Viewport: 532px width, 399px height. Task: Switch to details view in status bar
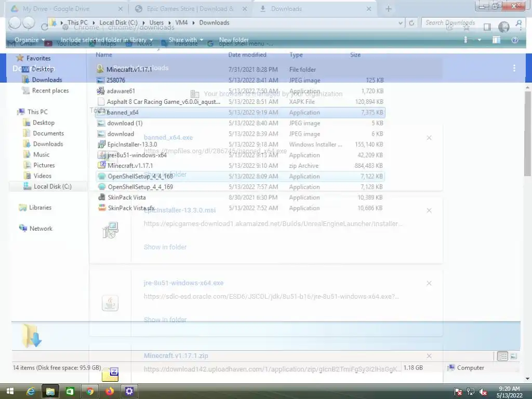pyautogui.click(x=502, y=356)
